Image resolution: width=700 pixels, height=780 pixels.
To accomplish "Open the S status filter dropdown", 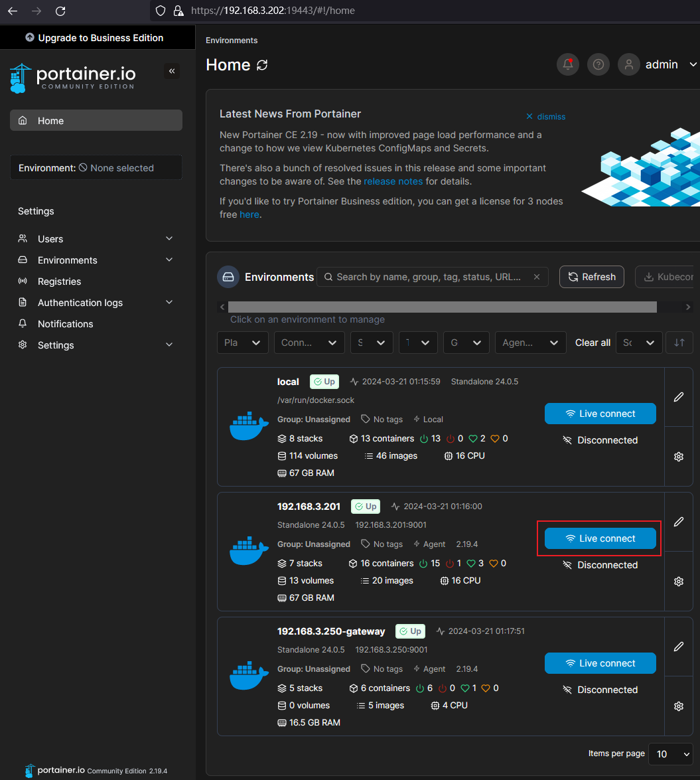I will click(372, 343).
